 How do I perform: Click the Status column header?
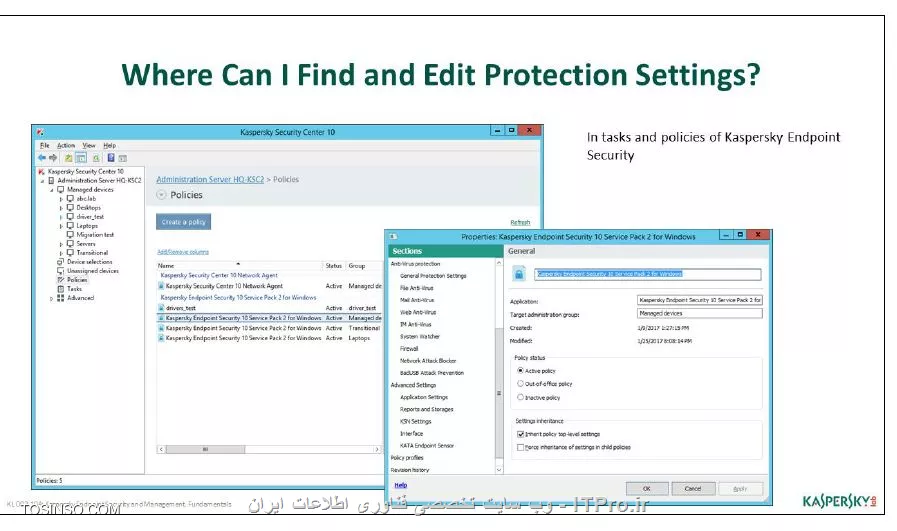coord(334,266)
